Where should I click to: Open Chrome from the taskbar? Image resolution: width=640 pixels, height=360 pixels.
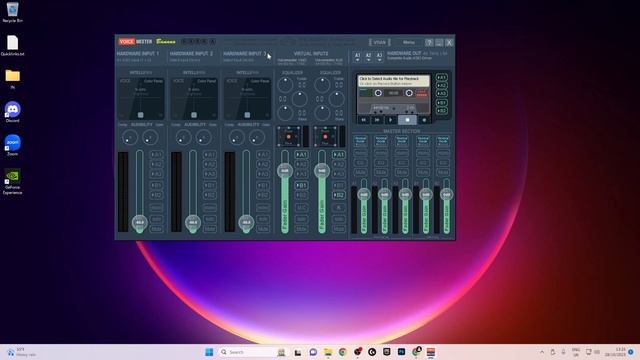coord(342,352)
